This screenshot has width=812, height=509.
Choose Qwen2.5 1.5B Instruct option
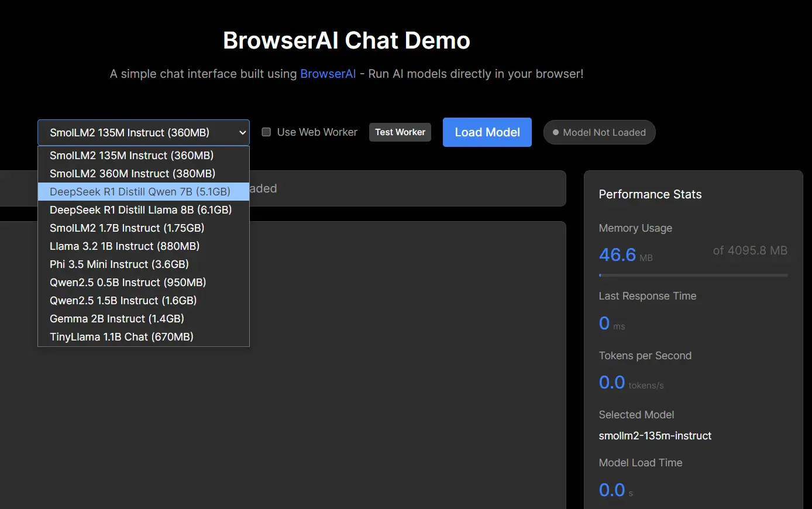click(123, 300)
